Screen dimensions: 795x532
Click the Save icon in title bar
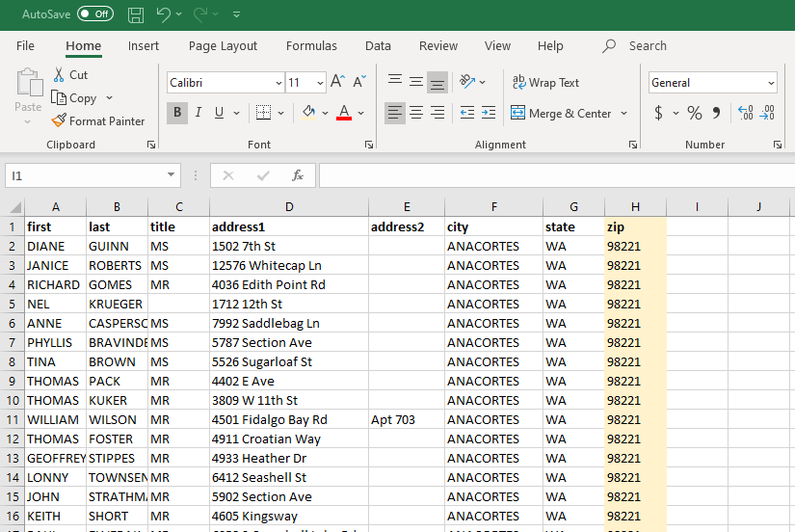click(x=135, y=14)
